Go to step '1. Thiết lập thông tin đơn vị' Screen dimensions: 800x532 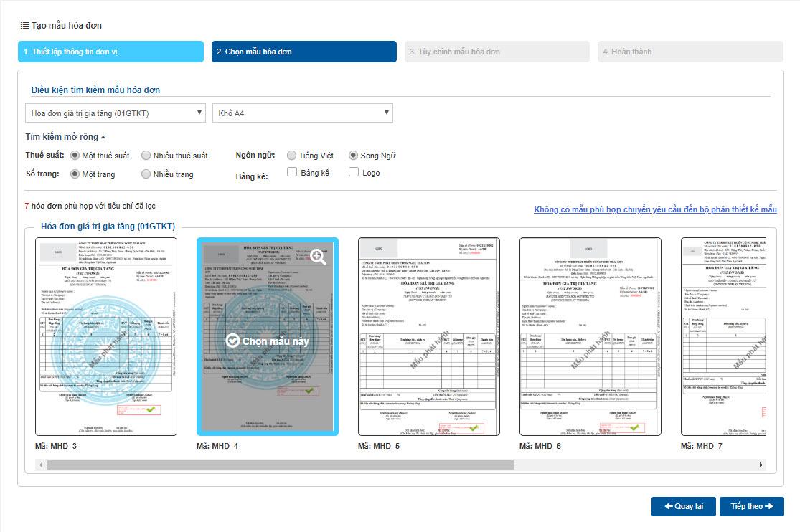(x=110, y=52)
